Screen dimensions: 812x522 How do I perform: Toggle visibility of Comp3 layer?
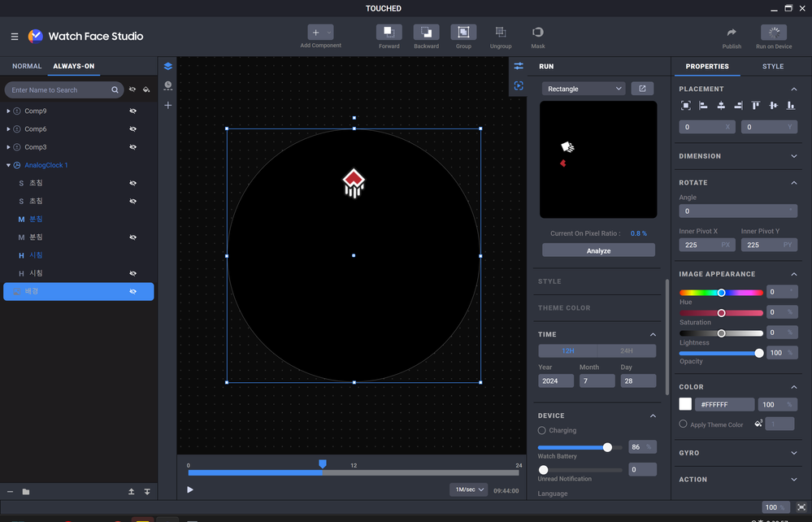(x=133, y=147)
